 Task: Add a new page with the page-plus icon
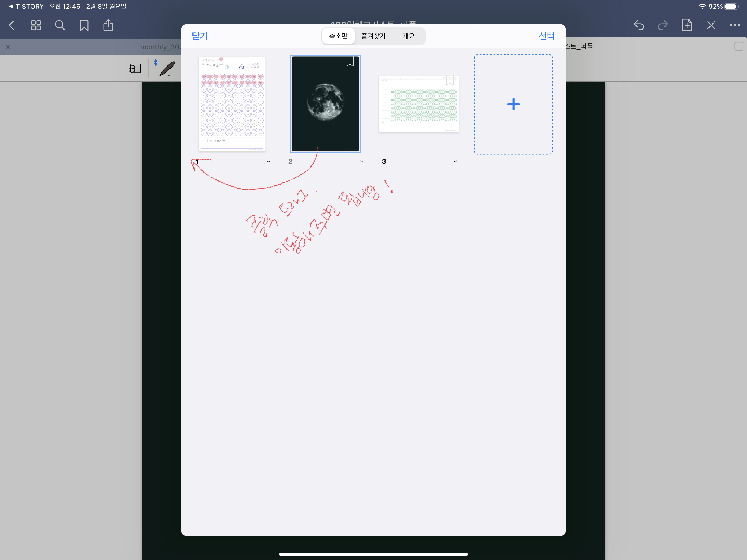click(x=687, y=25)
